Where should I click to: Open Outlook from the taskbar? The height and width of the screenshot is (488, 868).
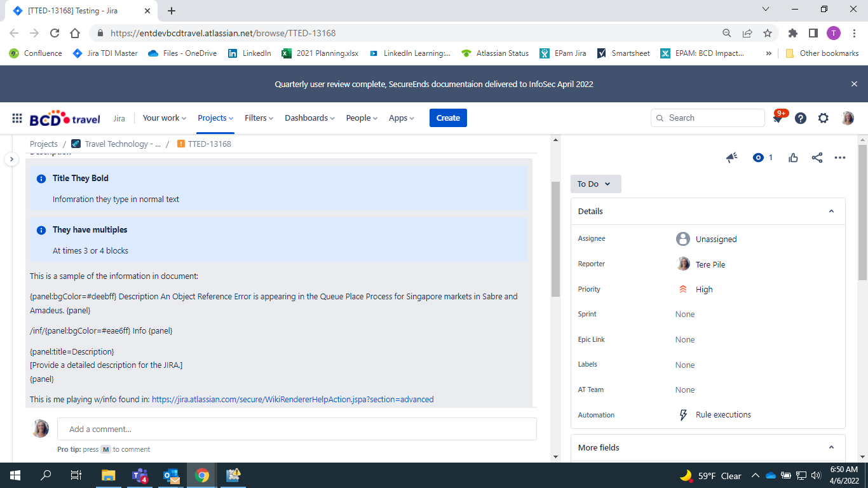170,475
